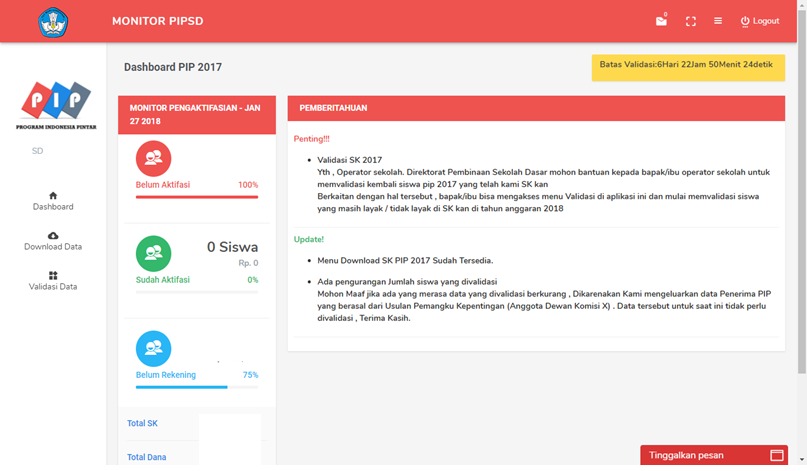The width and height of the screenshot is (807, 471).
Task: Click the 0 Siswa count
Action: (233, 247)
